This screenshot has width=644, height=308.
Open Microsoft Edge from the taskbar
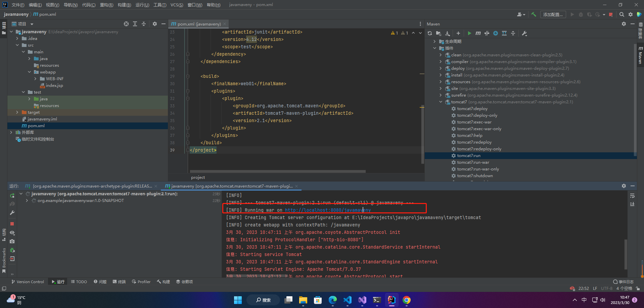pyautogui.click(x=332, y=300)
